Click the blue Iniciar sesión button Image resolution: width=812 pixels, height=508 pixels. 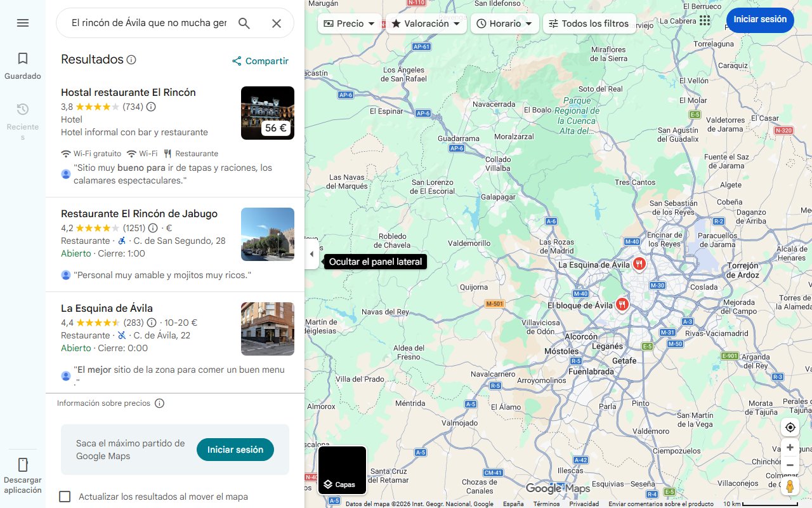tap(760, 20)
